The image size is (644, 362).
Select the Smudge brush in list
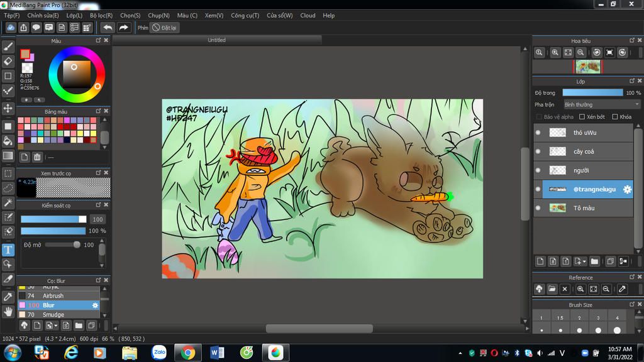tap(58, 315)
